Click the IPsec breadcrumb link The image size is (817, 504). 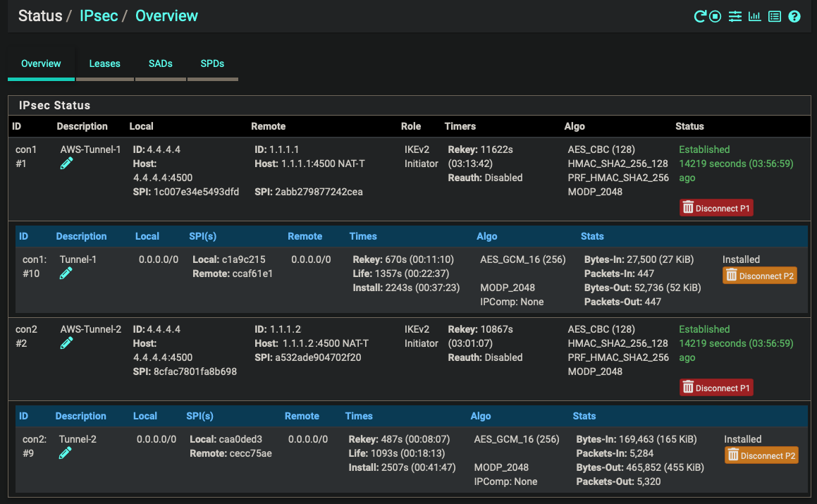point(99,16)
